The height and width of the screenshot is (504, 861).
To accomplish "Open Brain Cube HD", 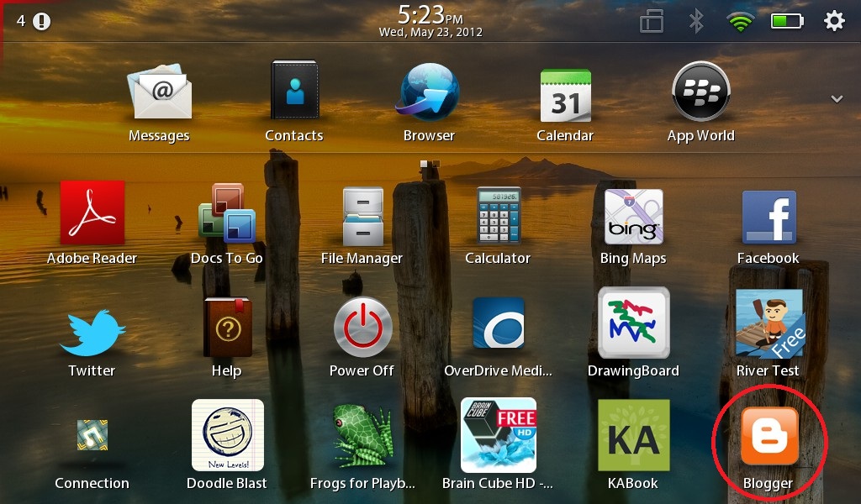I will point(498,435).
